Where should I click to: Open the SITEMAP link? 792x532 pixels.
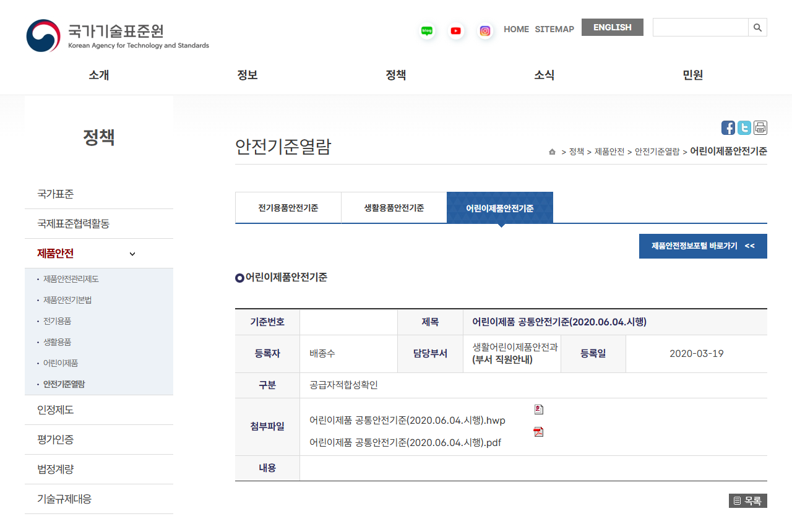554,29
